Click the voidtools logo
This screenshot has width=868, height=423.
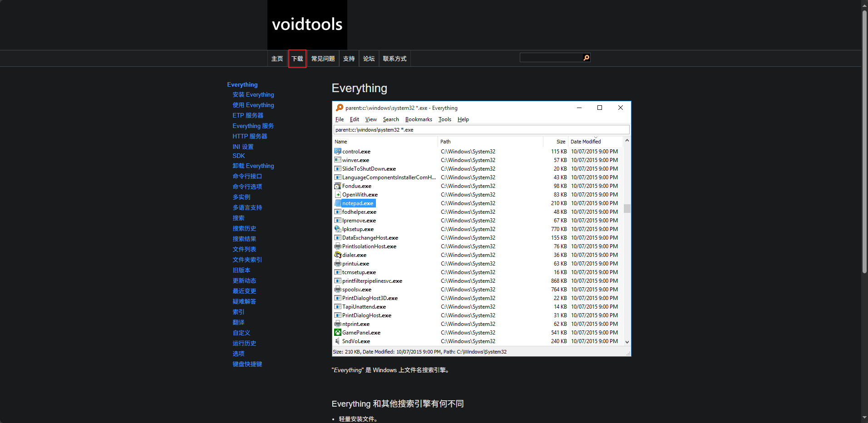point(307,25)
